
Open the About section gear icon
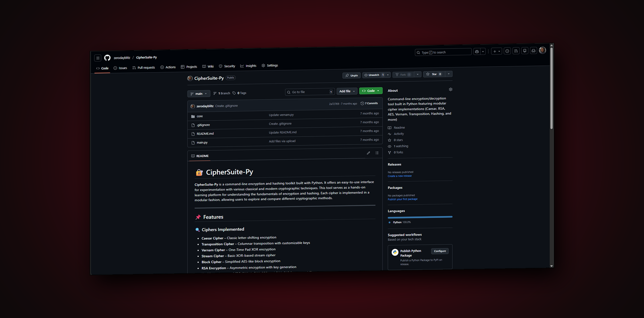point(450,89)
